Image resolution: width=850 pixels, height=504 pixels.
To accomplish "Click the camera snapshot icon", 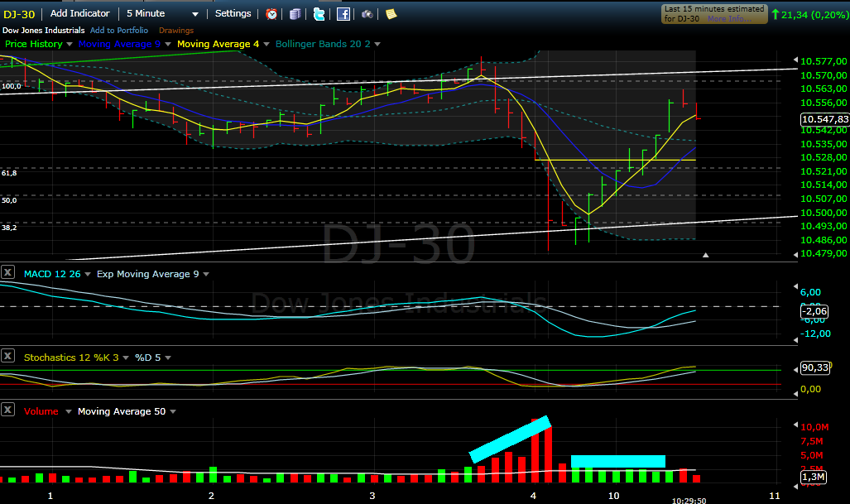I will (x=367, y=14).
